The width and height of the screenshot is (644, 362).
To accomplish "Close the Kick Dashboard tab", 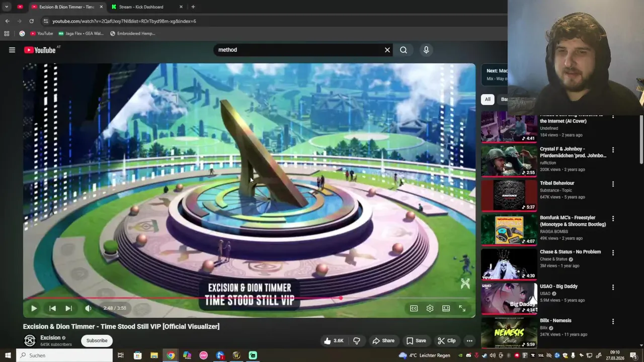I will click(181, 7).
